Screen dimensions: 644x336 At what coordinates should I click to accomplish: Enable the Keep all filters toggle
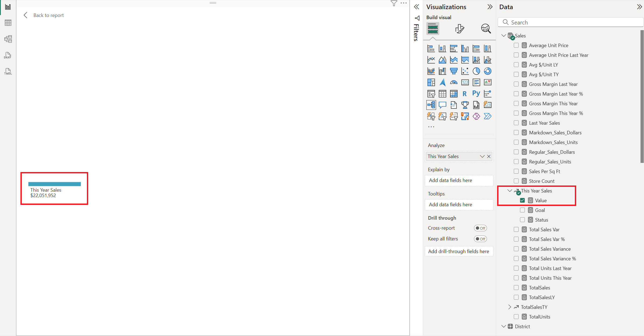tap(480, 239)
